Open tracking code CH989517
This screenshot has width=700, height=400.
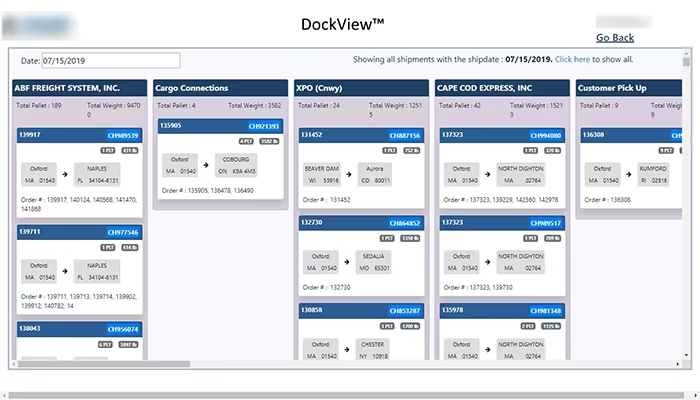[x=546, y=223]
